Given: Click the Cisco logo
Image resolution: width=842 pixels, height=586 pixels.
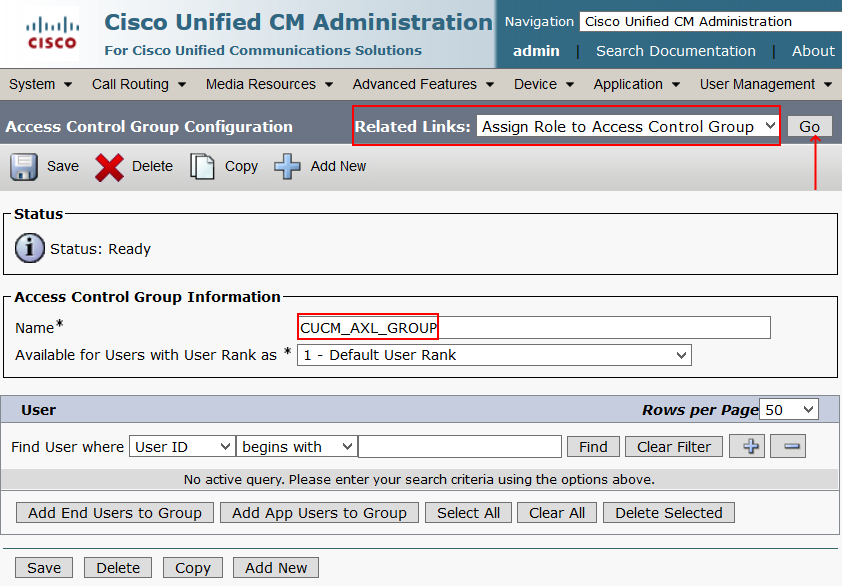Looking at the screenshot, I should tap(52, 33).
